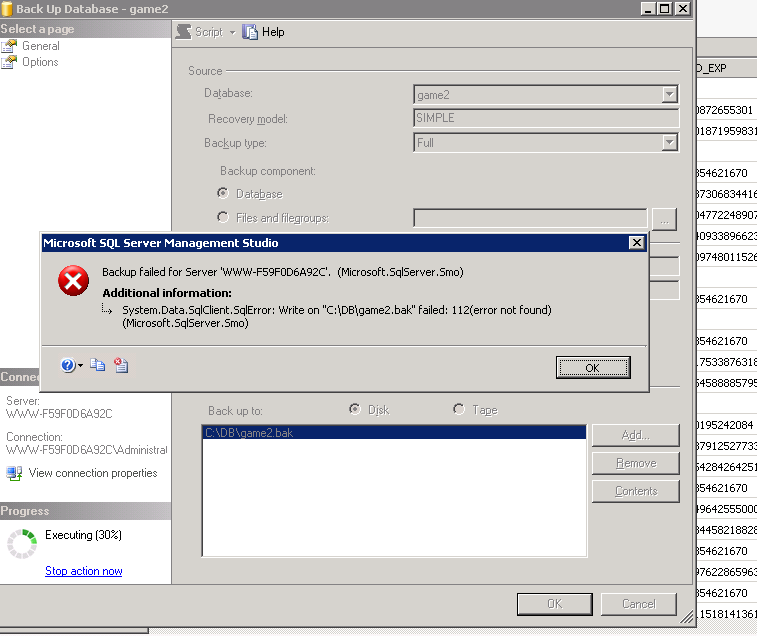The image size is (757, 636).
Task: Click the resize grip at dialog corner
Action: (x=687, y=617)
